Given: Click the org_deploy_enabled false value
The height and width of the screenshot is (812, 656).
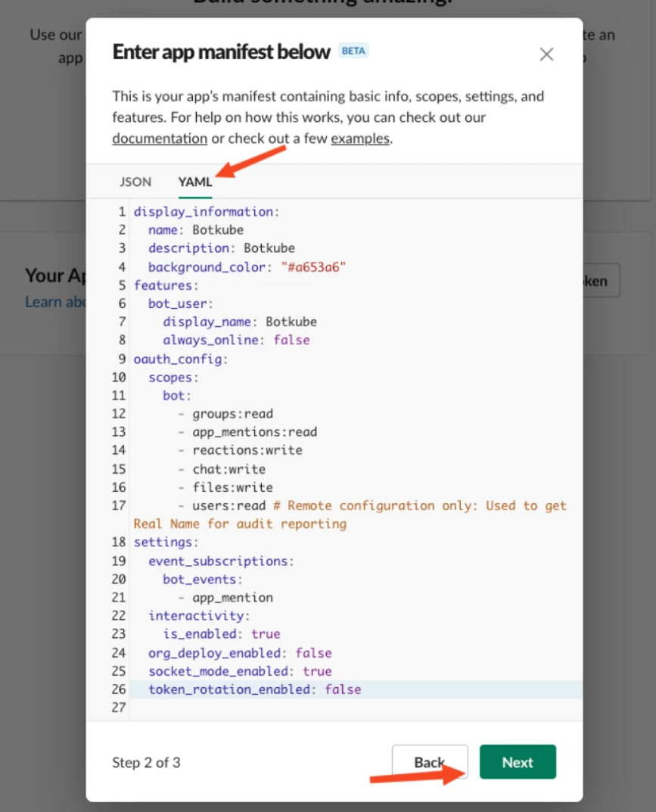Looking at the screenshot, I should [x=313, y=652].
